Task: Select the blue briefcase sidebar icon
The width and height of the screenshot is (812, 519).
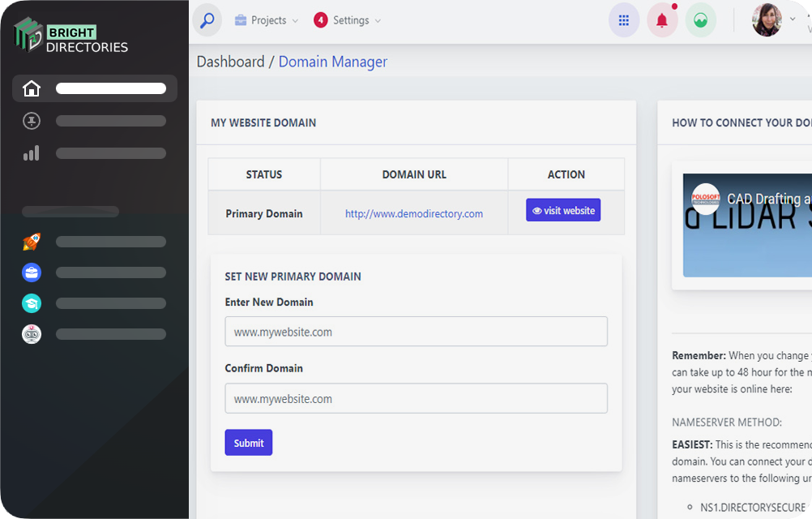Action: pos(32,272)
